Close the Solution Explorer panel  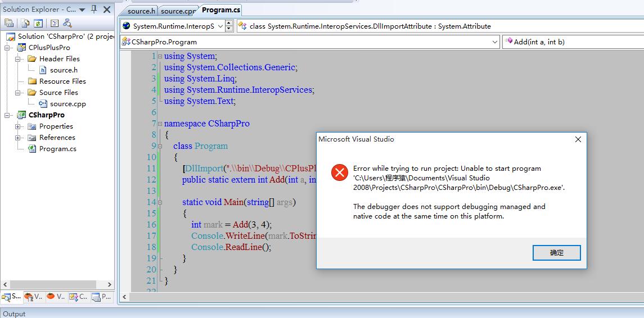107,9
